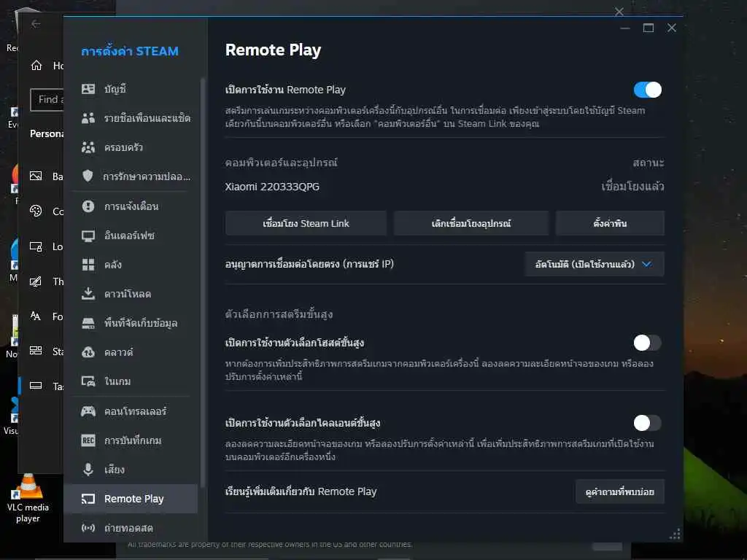Click the pair Steam Link (เชื่อมโยง Steam Link) button
This screenshot has width=747, height=560.
coord(306,223)
